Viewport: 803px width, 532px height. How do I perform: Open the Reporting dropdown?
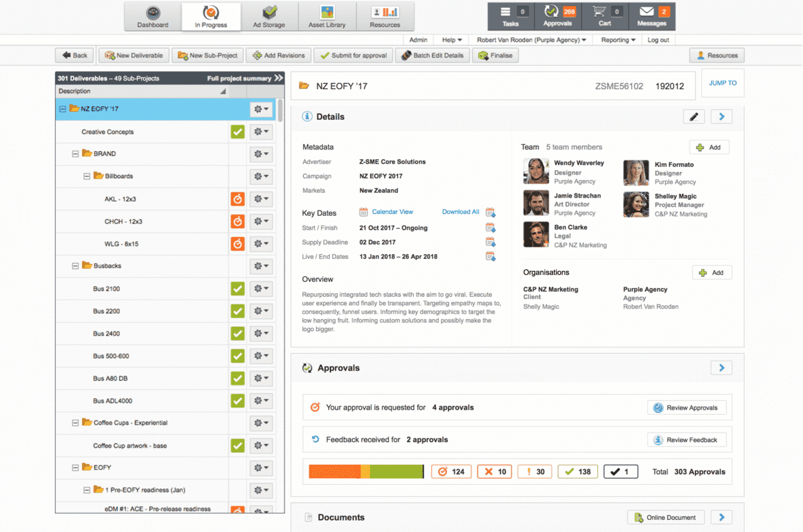[617, 40]
